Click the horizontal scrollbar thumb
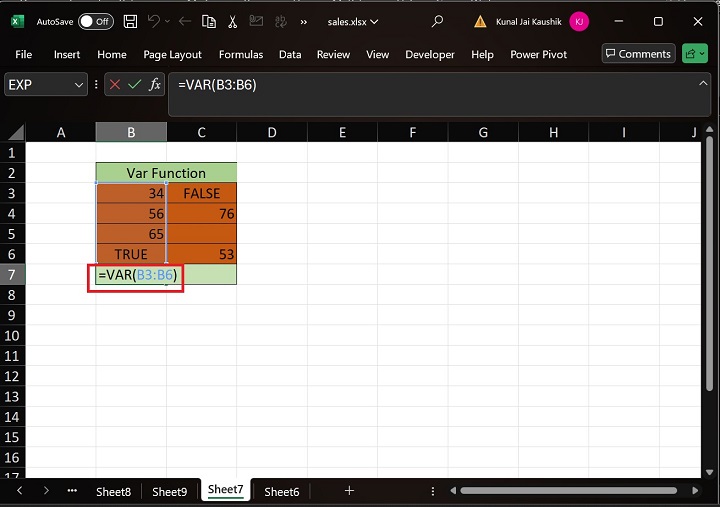The image size is (720, 507). pyautogui.click(x=568, y=490)
